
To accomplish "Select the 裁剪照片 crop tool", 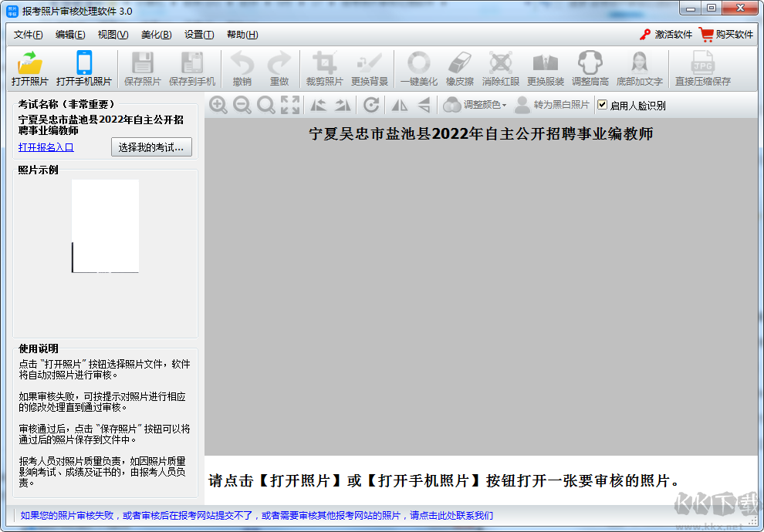I will (x=326, y=68).
